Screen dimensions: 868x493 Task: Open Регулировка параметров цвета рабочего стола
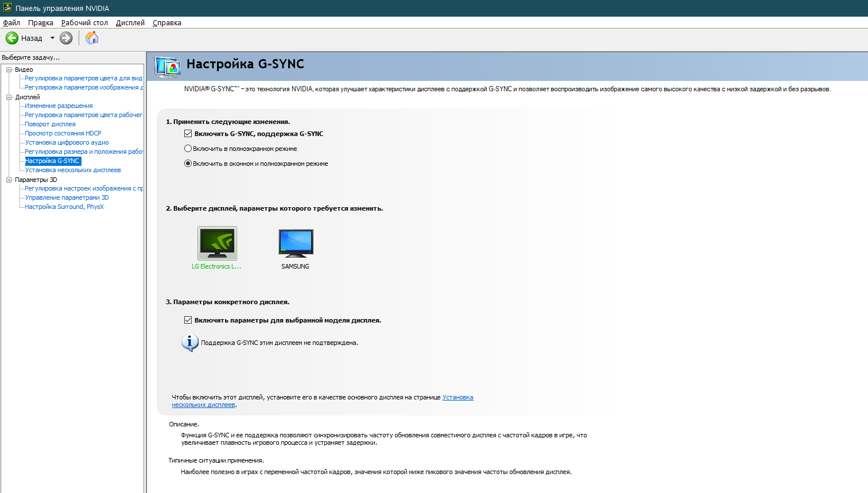(x=84, y=115)
